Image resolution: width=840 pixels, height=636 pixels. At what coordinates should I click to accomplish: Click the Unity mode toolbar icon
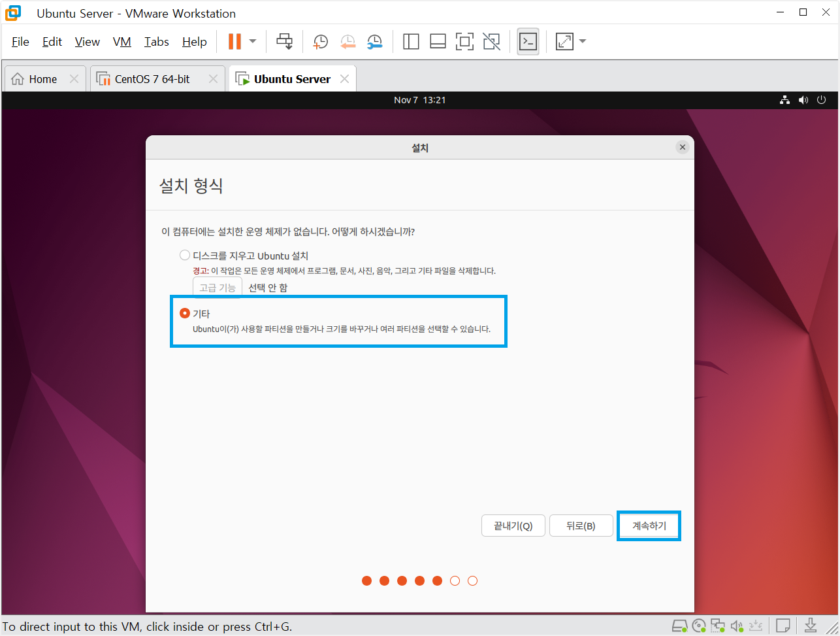coord(491,42)
